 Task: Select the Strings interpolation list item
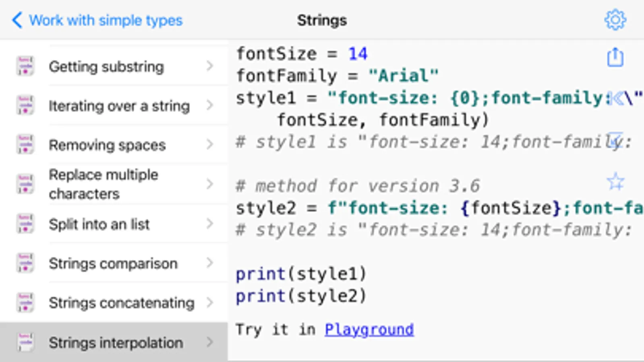[116, 343]
